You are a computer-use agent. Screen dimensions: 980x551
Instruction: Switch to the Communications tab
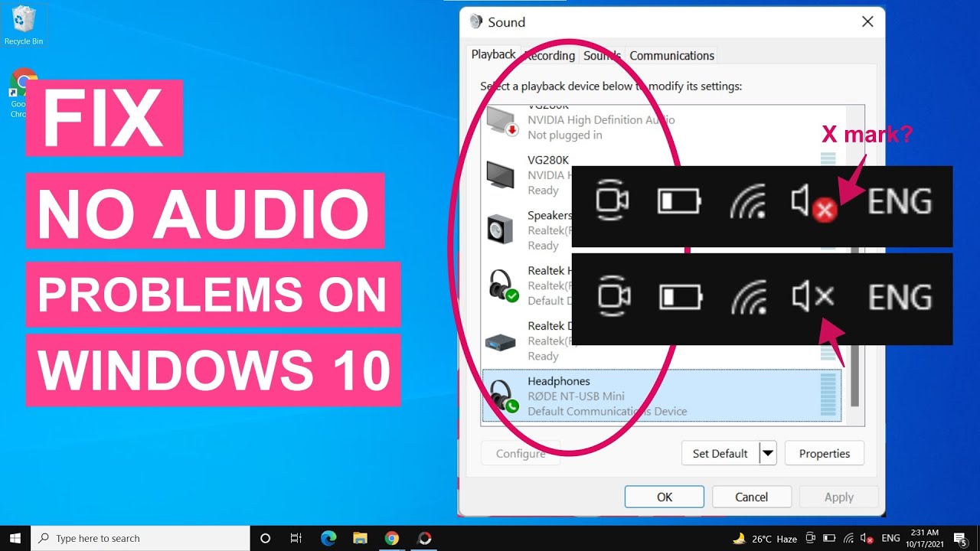(671, 55)
